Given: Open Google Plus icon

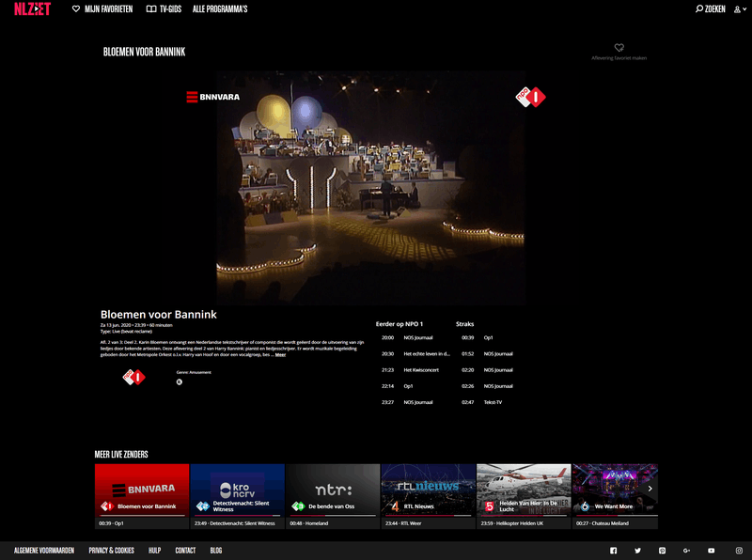Looking at the screenshot, I should (686, 551).
